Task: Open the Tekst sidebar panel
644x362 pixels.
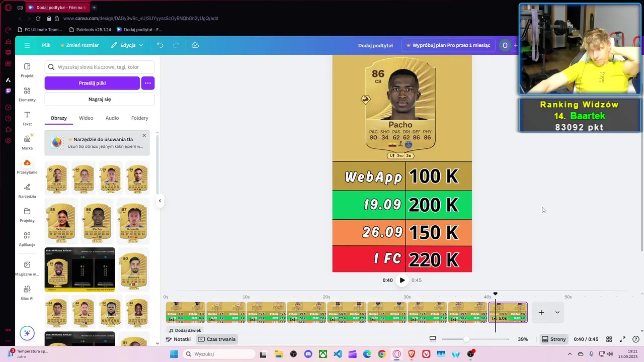Action: tap(27, 118)
